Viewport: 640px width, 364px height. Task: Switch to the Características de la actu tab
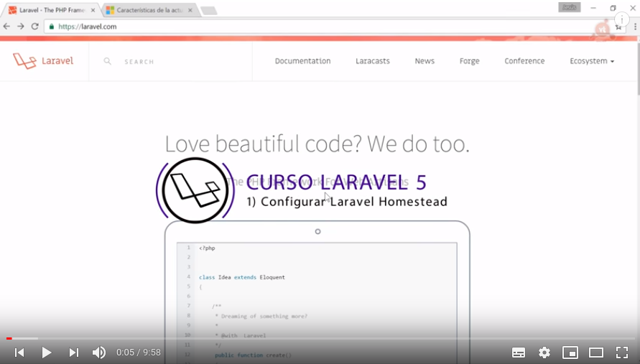(149, 10)
